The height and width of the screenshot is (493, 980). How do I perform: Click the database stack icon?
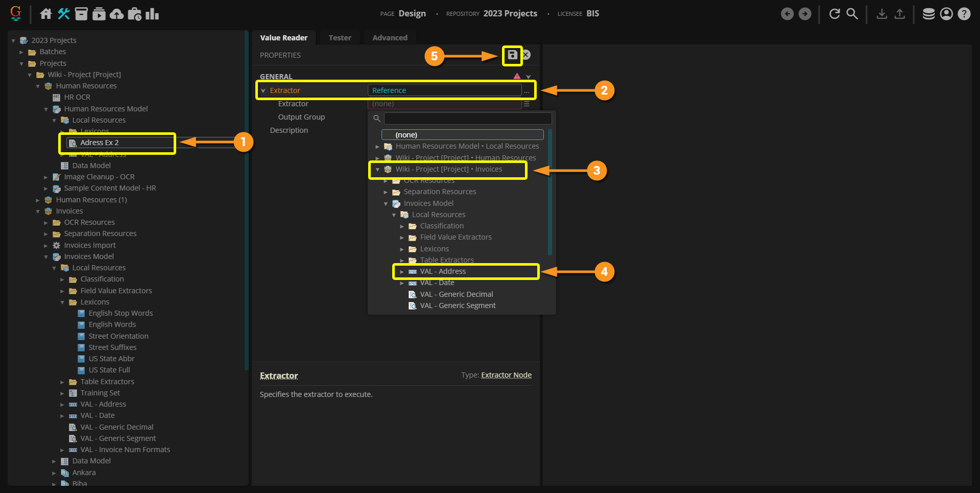coord(928,14)
